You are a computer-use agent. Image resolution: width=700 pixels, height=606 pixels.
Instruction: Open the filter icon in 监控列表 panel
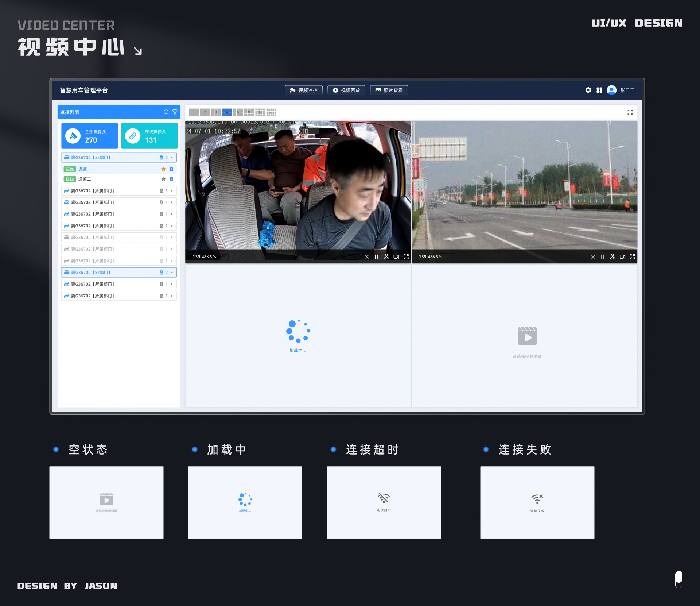[x=175, y=112]
